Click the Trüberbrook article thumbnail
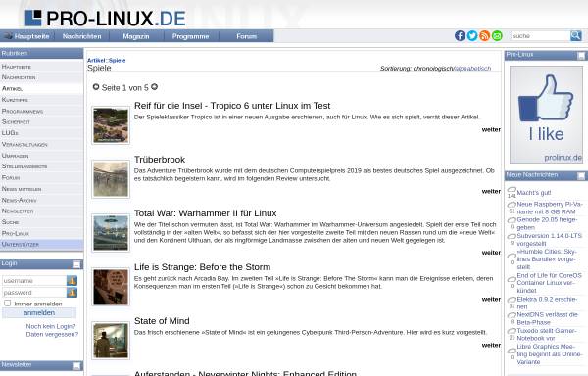 point(111,179)
